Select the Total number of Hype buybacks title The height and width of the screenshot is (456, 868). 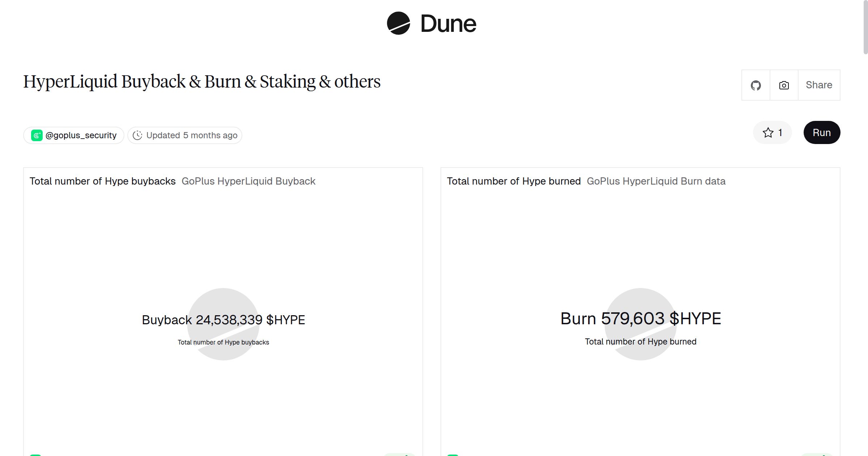pos(102,181)
